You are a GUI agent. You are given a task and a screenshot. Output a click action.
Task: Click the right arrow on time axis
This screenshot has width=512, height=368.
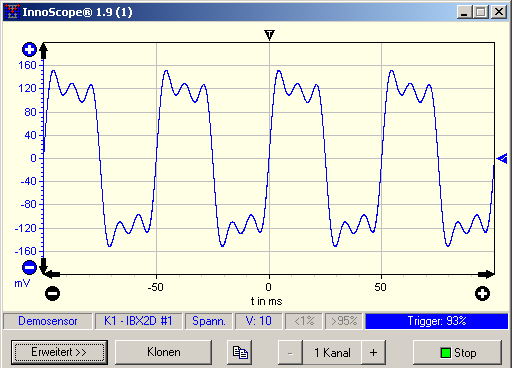pos(486,275)
